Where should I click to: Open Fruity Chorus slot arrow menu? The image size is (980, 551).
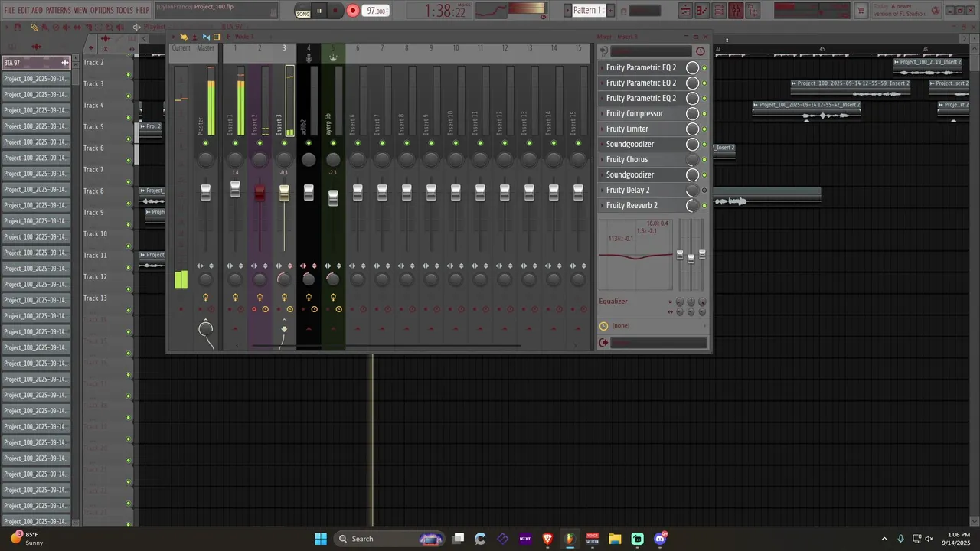pyautogui.click(x=602, y=159)
